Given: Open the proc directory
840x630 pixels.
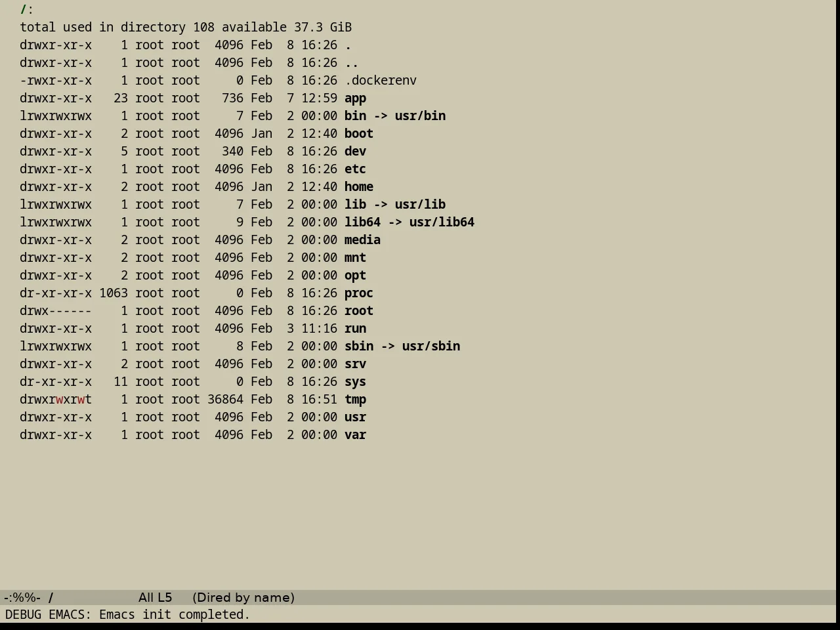Looking at the screenshot, I should (359, 293).
